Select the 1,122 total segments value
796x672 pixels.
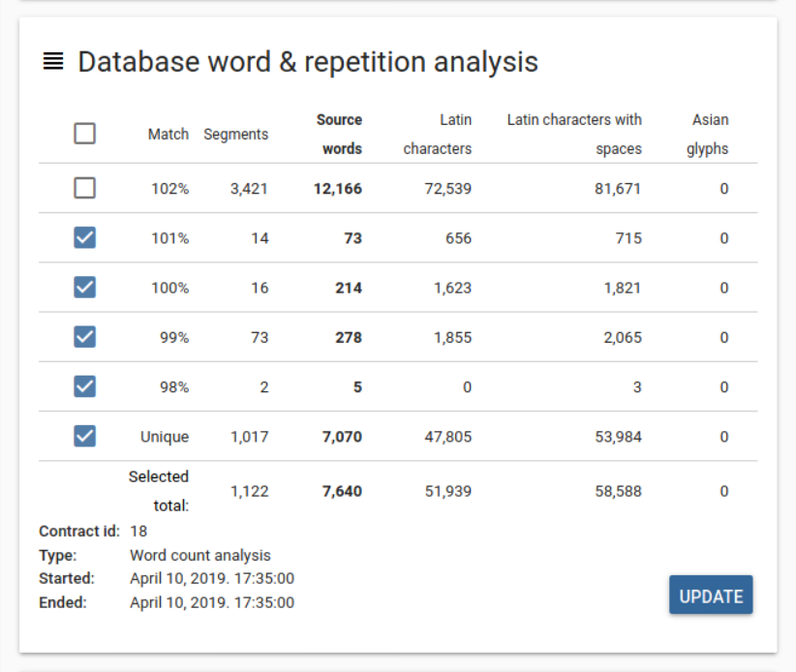click(249, 491)
